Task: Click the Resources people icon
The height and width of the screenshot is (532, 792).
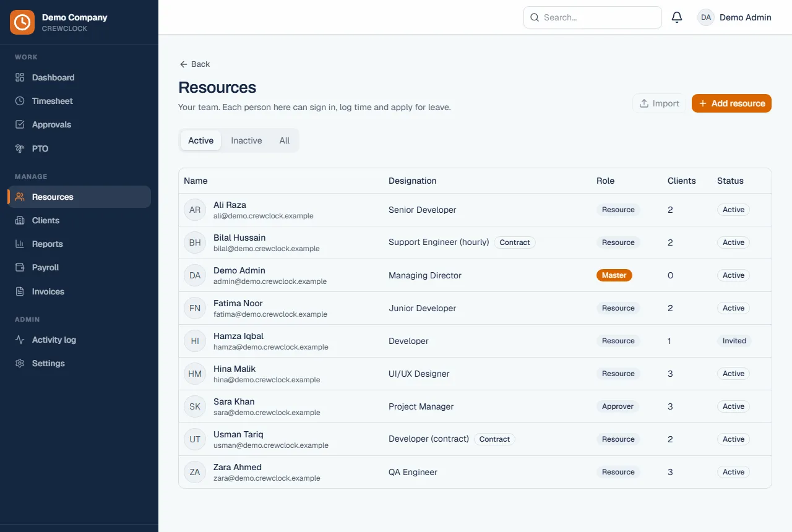Action: click(x=20, y=197)
